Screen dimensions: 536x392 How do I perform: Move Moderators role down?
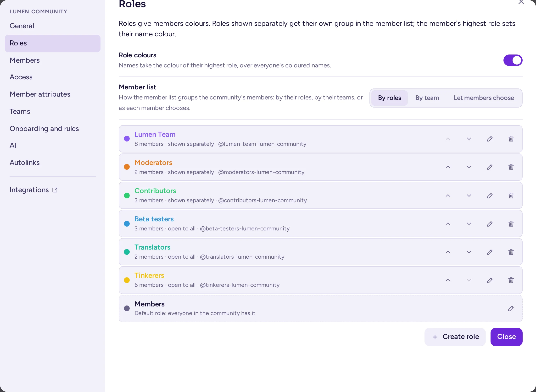tap(469, 167)
